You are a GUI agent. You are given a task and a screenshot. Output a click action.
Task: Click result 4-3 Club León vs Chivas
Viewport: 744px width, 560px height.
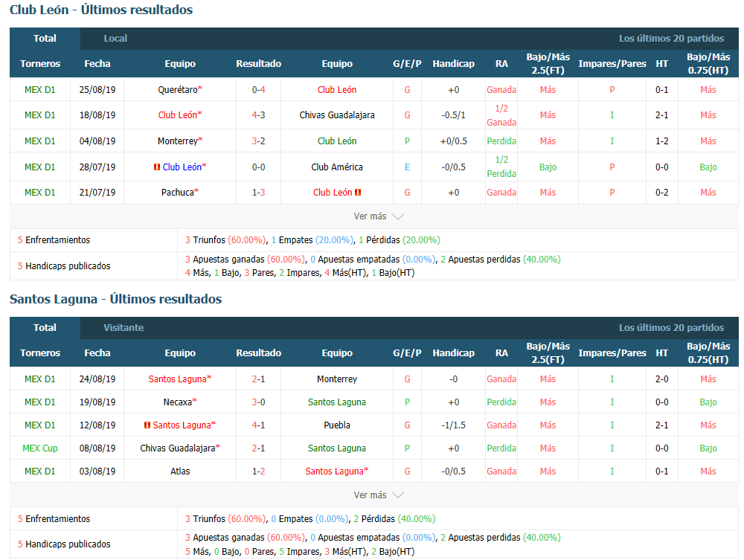pos(259,115)
